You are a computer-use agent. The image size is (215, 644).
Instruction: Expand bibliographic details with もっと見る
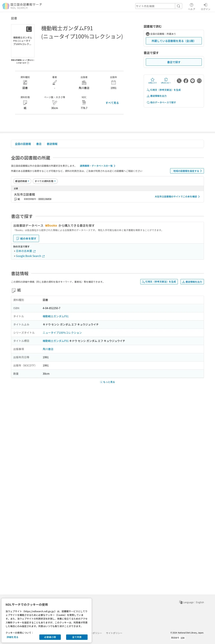coord(107,382)
